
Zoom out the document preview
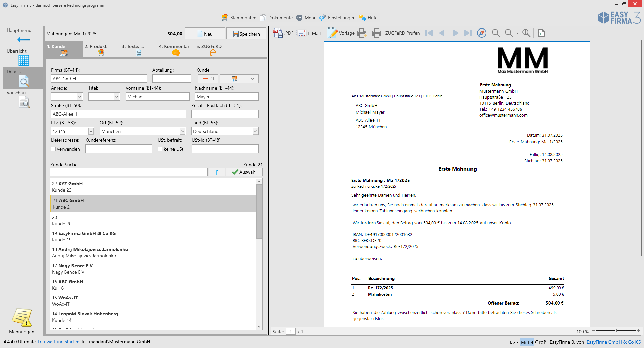tap(496, 33)
